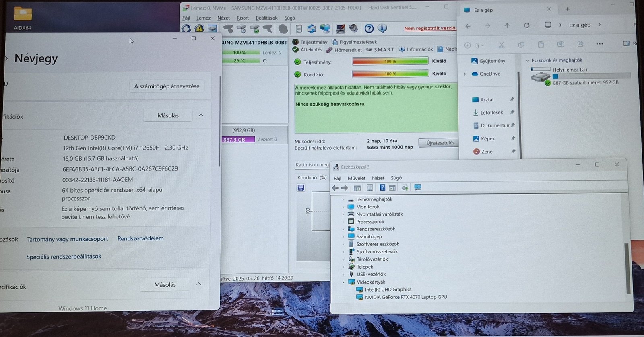Click the rename icon in File Explorer toolbar
Image resolution: width=644 pixels, height=337 pixels.
click(x=561, y=44)
